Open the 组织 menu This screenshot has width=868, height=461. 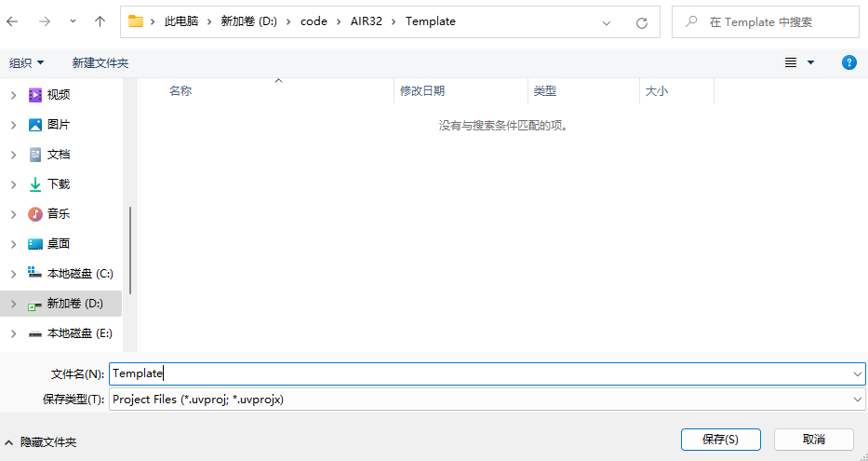27,63
